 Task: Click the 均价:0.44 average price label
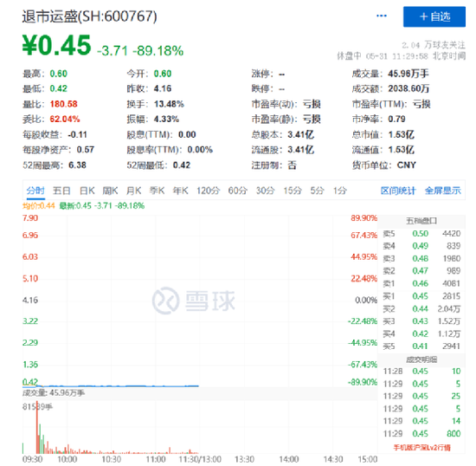tap(39, 205)
